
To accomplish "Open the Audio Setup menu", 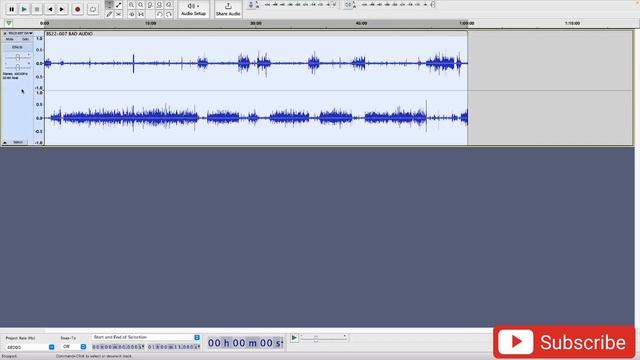I will (x=193, y=9).
